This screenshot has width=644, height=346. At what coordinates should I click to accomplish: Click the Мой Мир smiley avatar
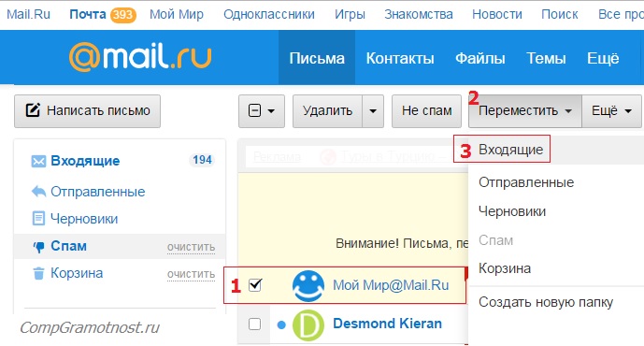click(x=308, y=285)
